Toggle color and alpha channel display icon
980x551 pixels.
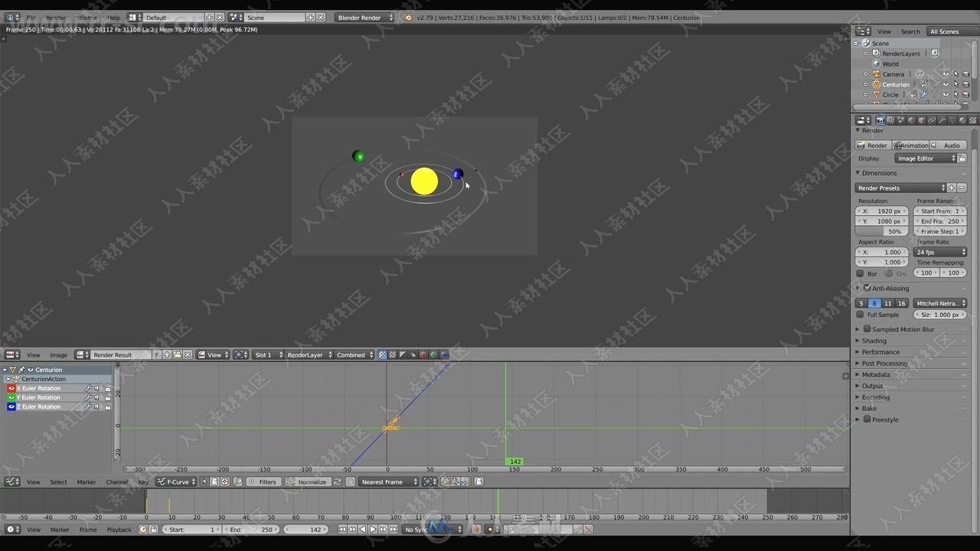coord(382,355)
